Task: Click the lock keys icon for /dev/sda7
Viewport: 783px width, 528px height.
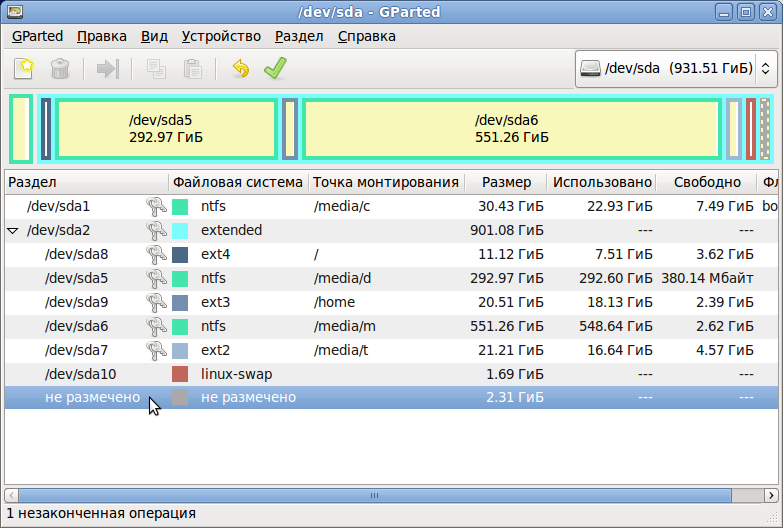Action: coord(156,350)
